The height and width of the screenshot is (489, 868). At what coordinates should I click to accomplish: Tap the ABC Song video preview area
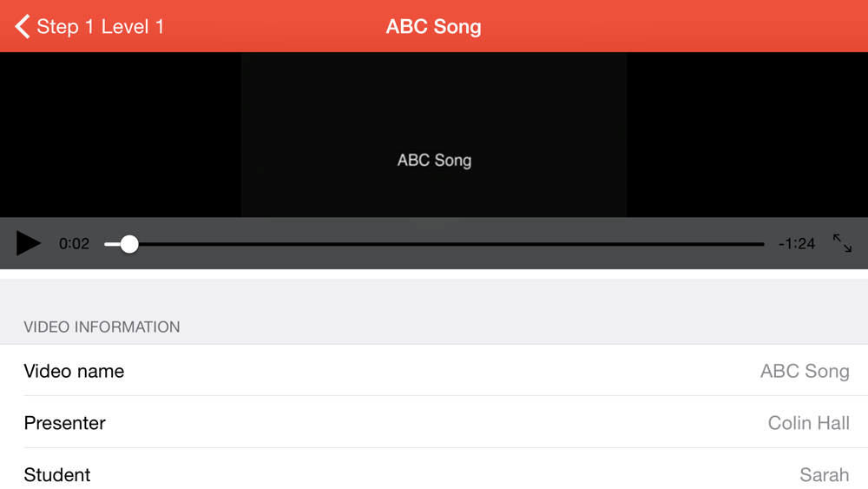click(434, 135)
